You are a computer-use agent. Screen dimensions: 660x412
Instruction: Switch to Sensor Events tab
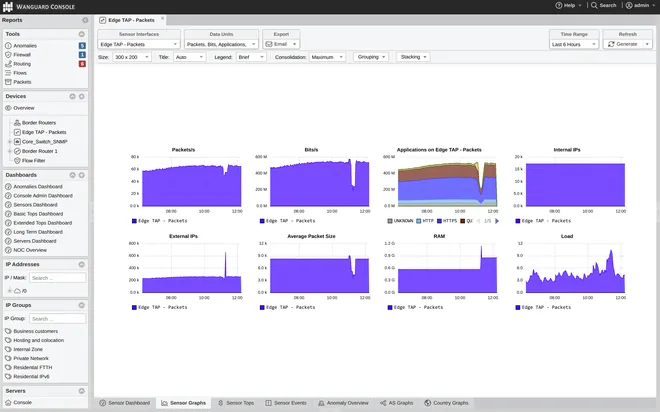click(286, 403)
